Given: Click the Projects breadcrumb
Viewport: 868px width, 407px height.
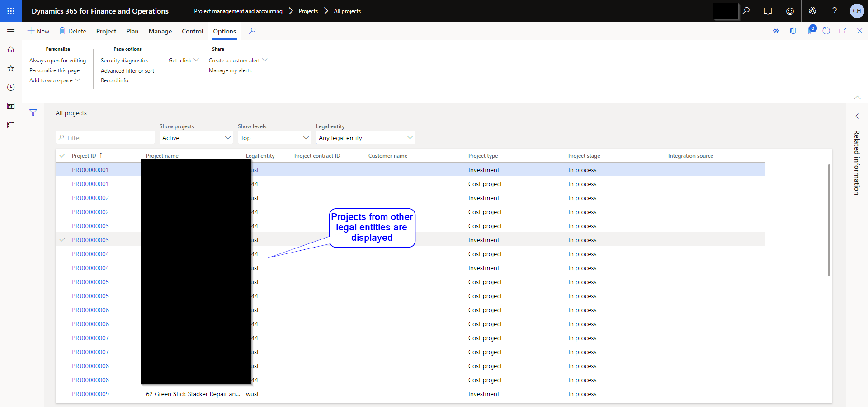Looking at the screenshot, I should (x=308, y=11).
